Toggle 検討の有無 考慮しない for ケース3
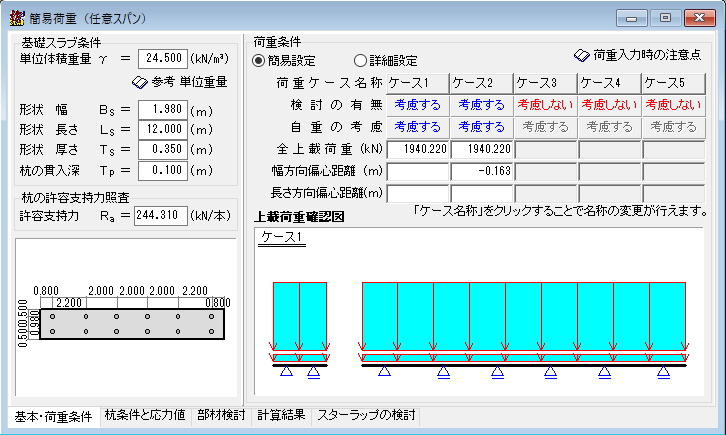 pyautogui.click(x=545, y=105)
